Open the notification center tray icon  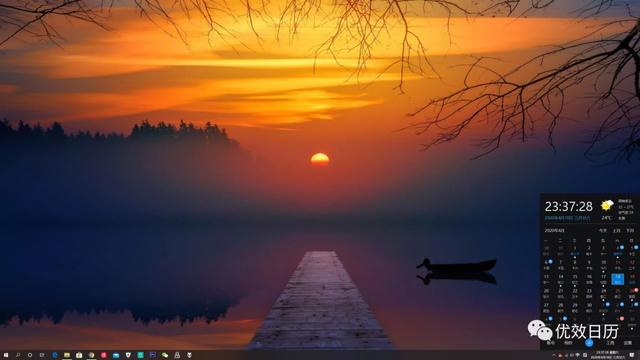(631, 355)
